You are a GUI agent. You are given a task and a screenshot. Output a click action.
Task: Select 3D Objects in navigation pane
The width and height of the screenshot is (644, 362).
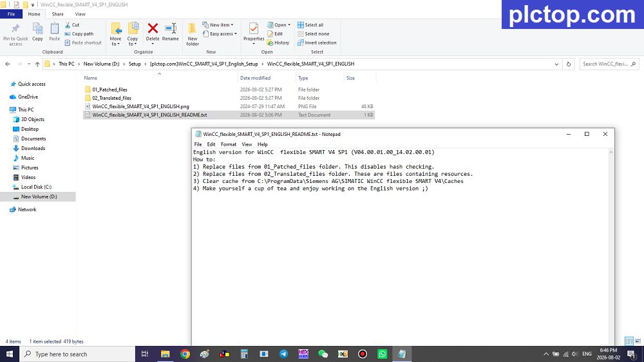[x=32, y=120]
